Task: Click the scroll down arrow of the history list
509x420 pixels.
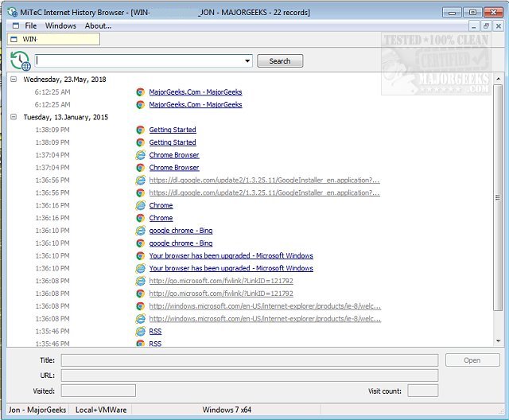Action: [498, 340]
